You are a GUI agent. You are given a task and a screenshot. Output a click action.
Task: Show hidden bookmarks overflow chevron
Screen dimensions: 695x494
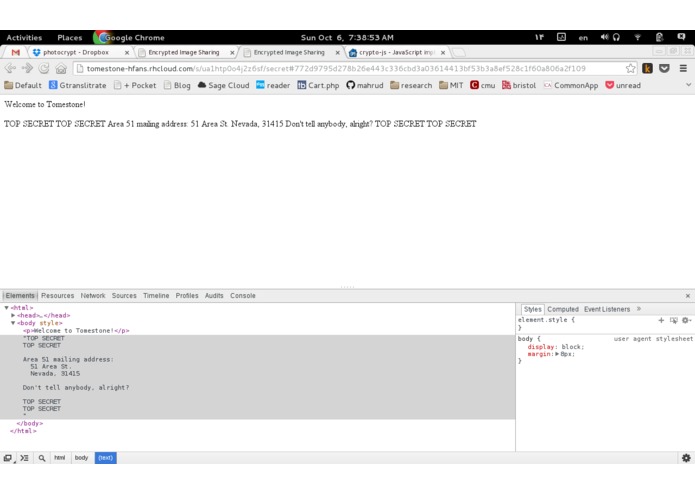(x=688, y=85)
